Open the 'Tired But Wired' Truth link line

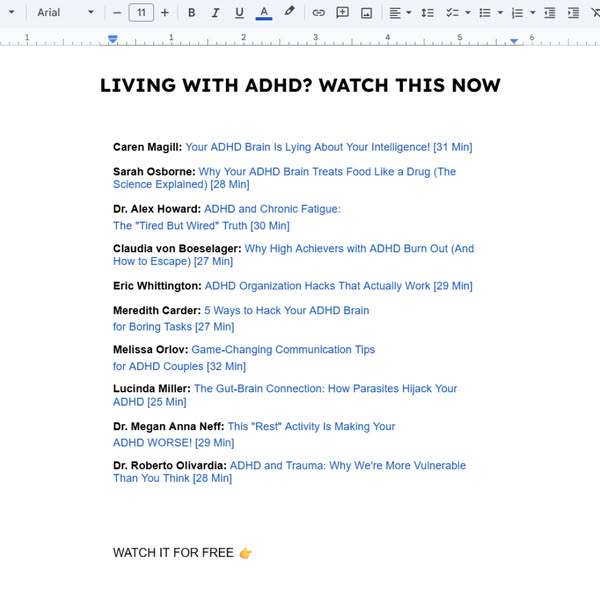pyautogui.click(x=201, y=226)
